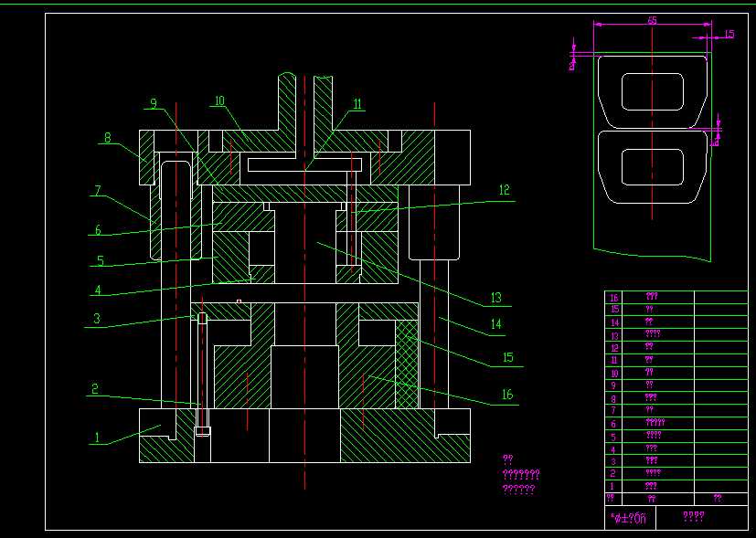Select callout number 10 on drawing
The image size is (756, 538).
(219, 100)
